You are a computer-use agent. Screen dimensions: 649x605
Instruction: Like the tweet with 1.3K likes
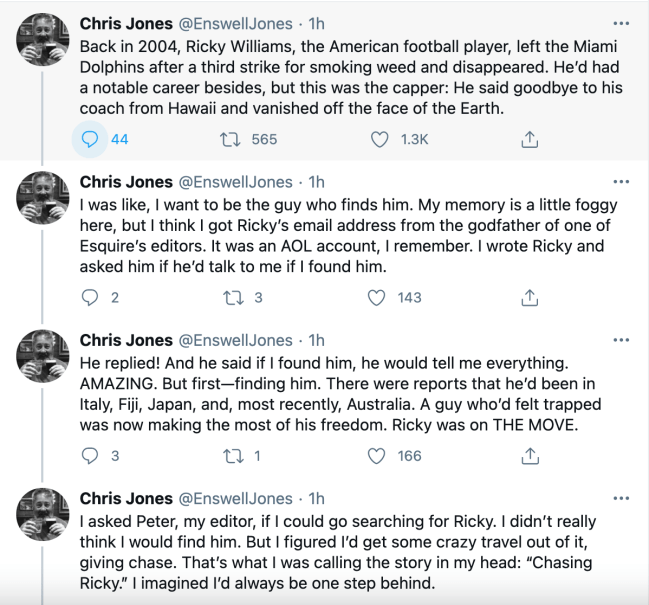coord(380,139)
